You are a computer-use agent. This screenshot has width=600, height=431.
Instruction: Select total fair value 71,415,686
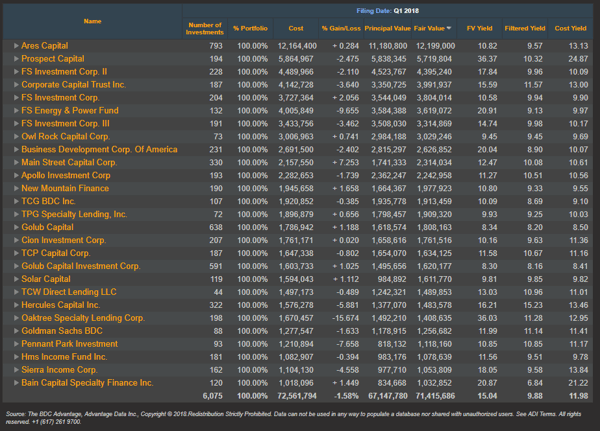tap(435, 396)
